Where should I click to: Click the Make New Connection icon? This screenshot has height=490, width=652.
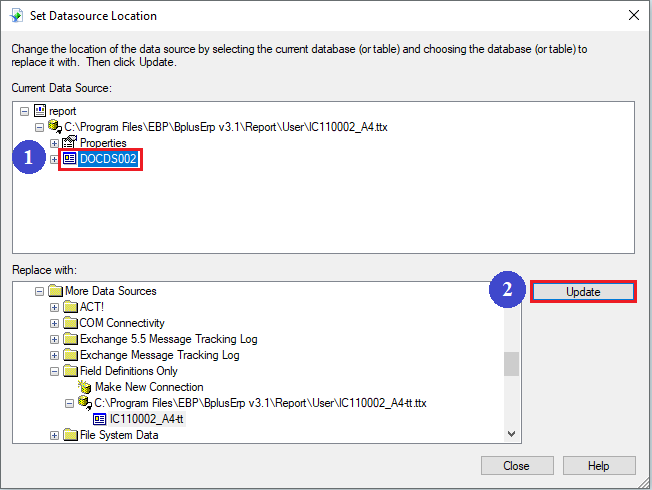[85, 387]
